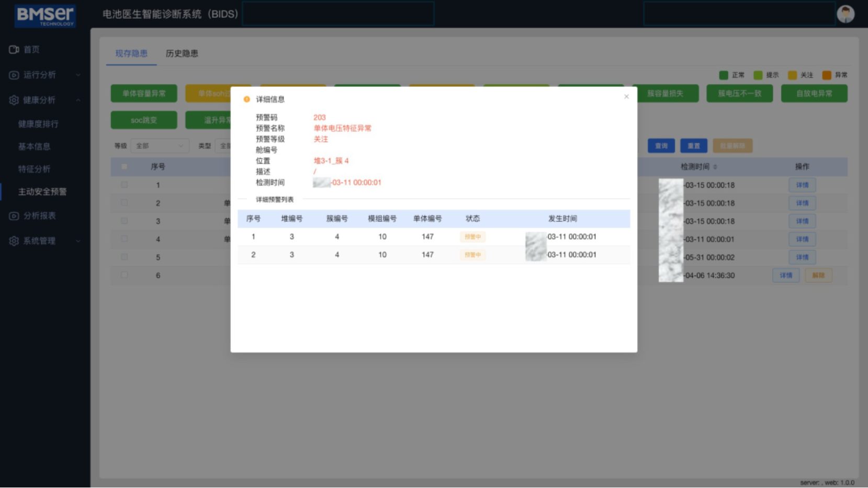The width and height of the screenshot is (868, 488).
Task: Open the 类型 dropdown
Action: click(x=222, y=146)
